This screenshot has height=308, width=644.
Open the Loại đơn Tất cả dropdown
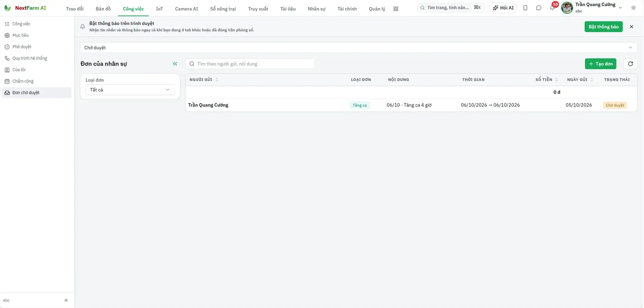[x=130, y=90]
